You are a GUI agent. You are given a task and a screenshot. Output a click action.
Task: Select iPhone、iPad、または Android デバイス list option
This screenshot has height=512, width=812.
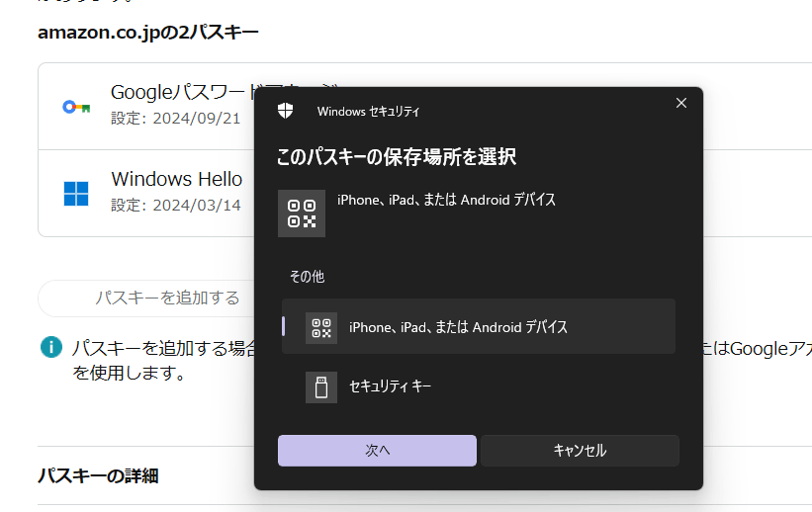point(479,326)
